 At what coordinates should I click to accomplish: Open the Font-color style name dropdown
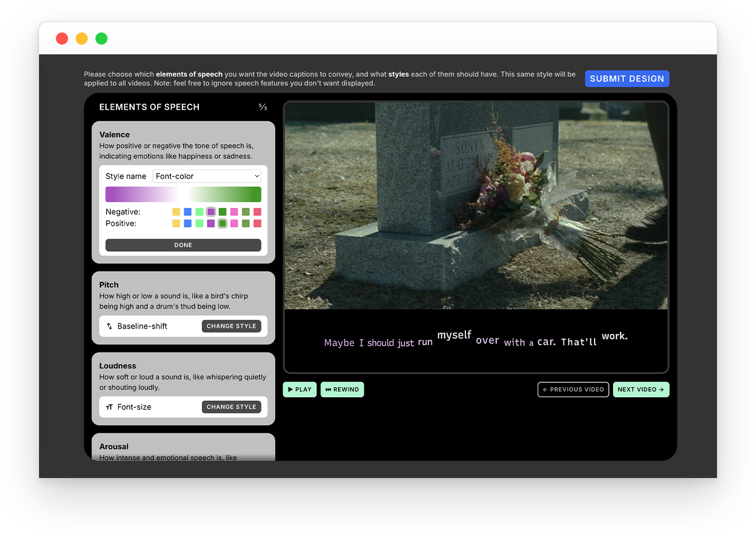pos(207,176)
